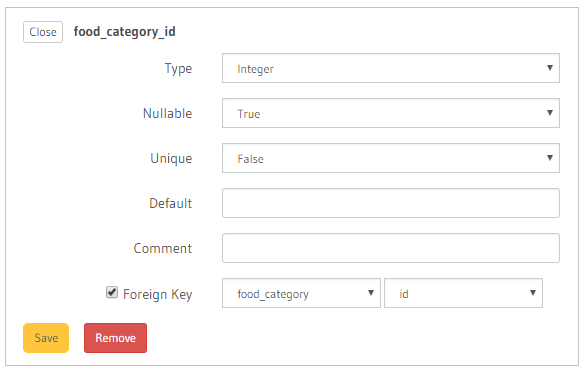Remove the food_category_id column
This screenshot has width=584, height=373.
pyautogui.click(x=115, y=338)
